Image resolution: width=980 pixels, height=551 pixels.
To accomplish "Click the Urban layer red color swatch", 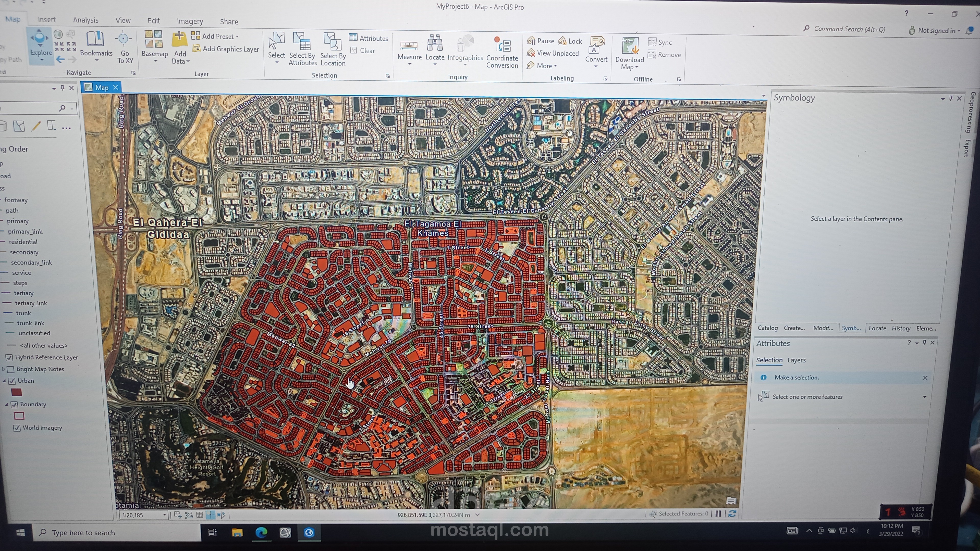I will click(16, 392).
